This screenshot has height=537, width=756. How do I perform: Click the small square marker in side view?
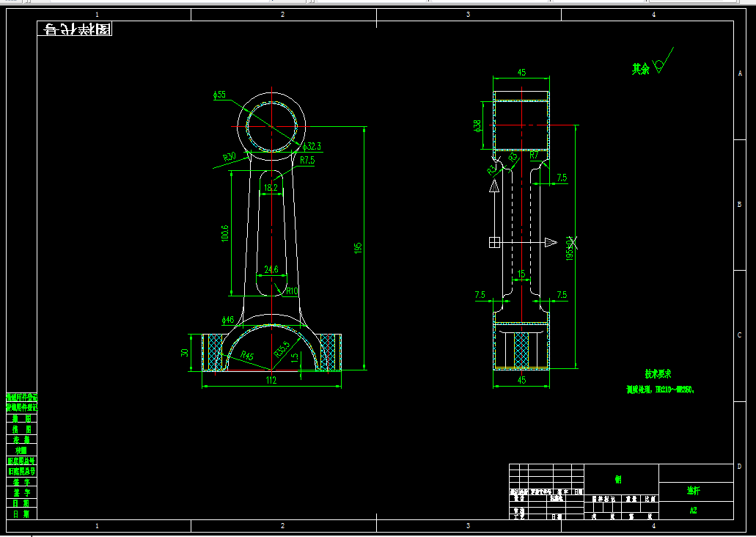pyautogui.click(x=494, y=242)
